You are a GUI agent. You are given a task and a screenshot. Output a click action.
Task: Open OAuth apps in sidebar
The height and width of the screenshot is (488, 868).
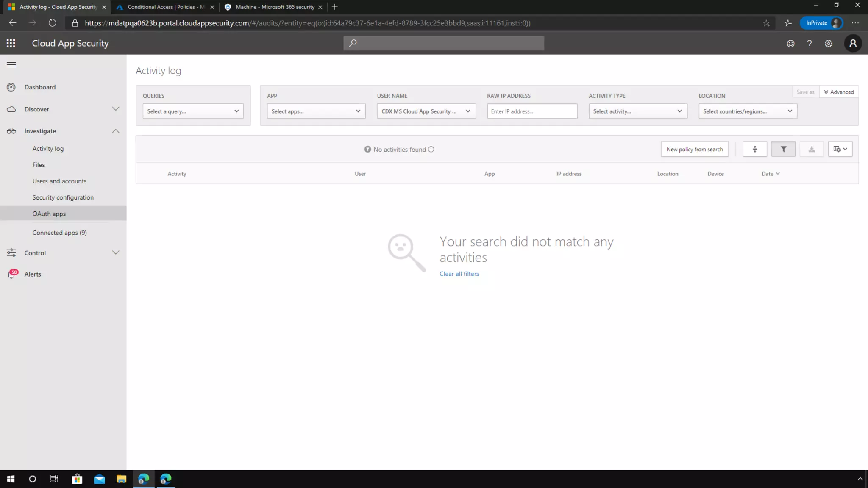click(x=49, y=213)
